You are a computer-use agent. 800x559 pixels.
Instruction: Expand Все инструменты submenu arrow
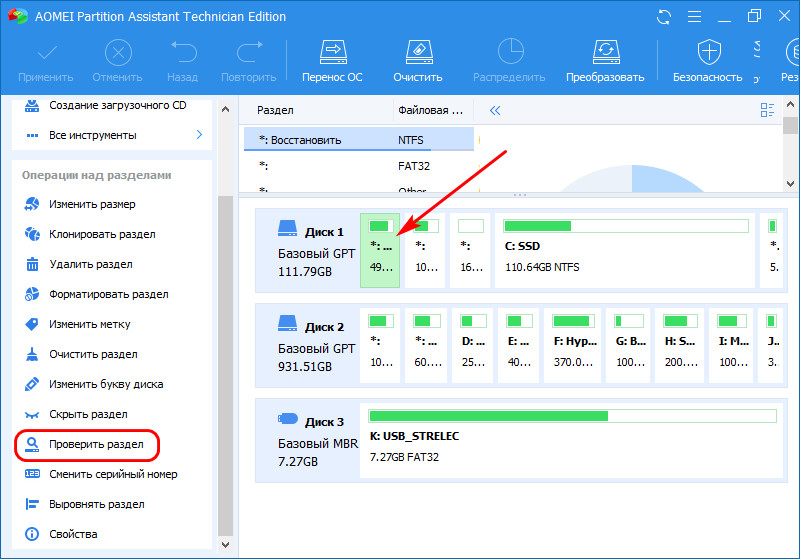click(x=199, y=135)
